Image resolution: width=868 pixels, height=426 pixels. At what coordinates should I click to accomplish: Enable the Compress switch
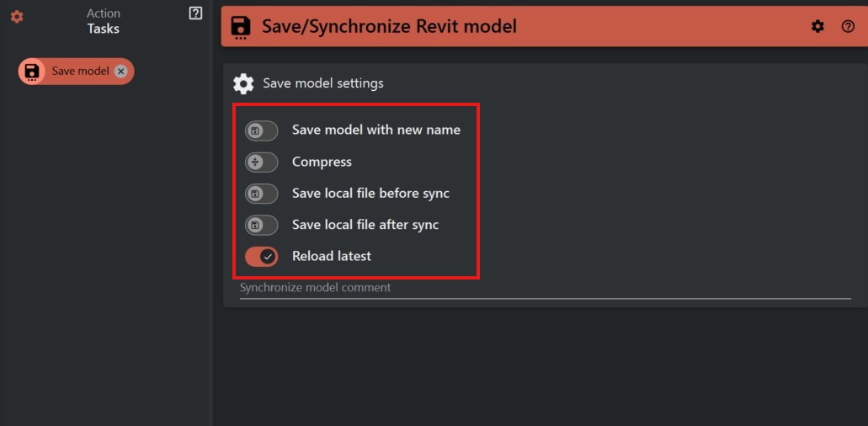[x=261, y=162]
